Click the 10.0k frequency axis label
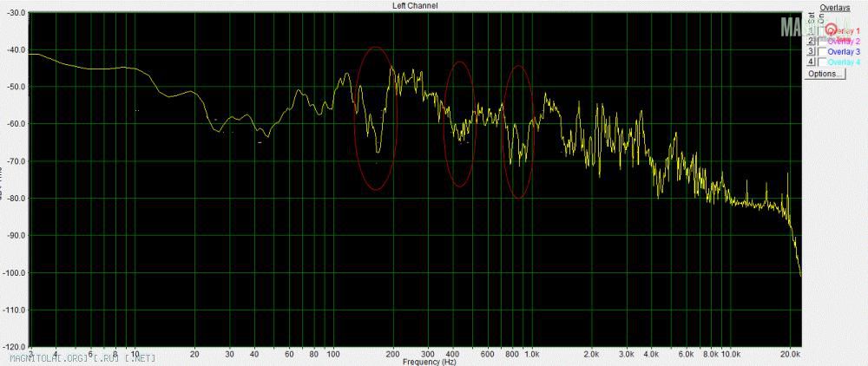This screenshot has width=868, height=366. pyautogui.click(x=731, y=353)
